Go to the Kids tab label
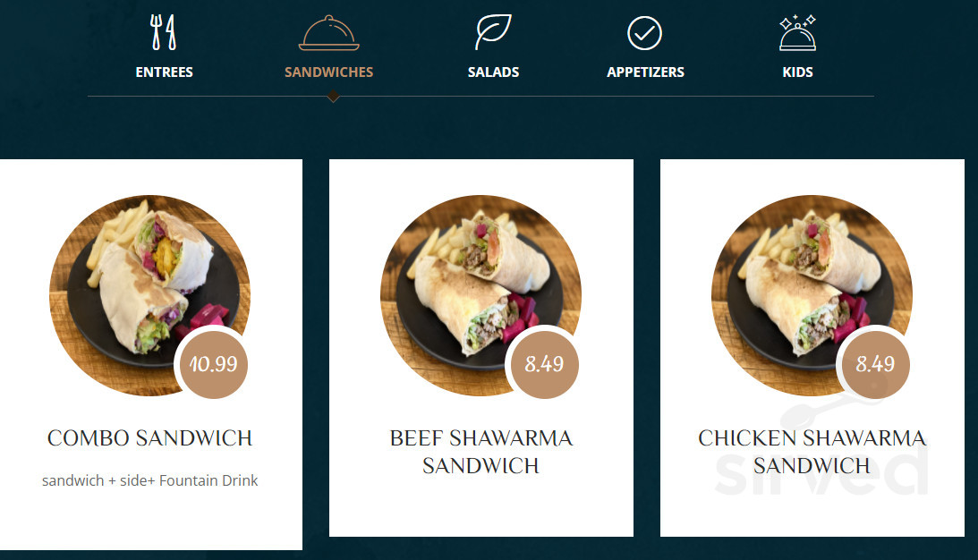The image size is (978, 560). [798, 72]
